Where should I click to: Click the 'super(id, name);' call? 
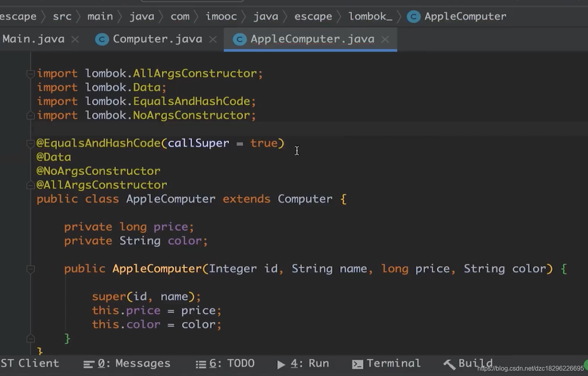(x=147, y=296)
